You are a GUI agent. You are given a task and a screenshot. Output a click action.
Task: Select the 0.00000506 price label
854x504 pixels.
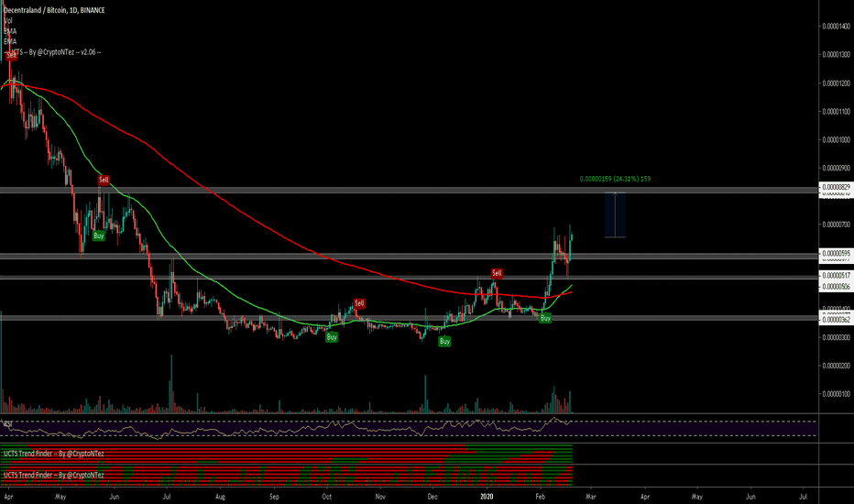[836, 287]
